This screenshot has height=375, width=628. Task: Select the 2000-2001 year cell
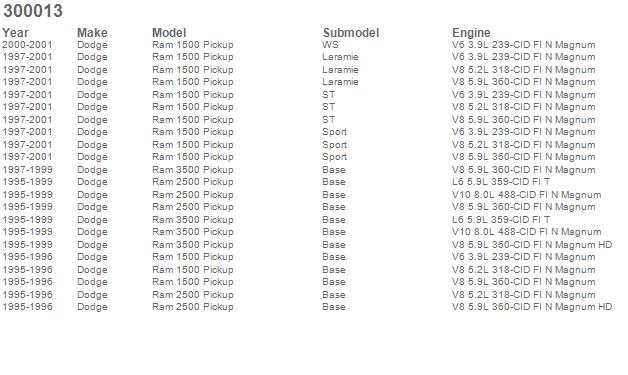coord(27,45)
